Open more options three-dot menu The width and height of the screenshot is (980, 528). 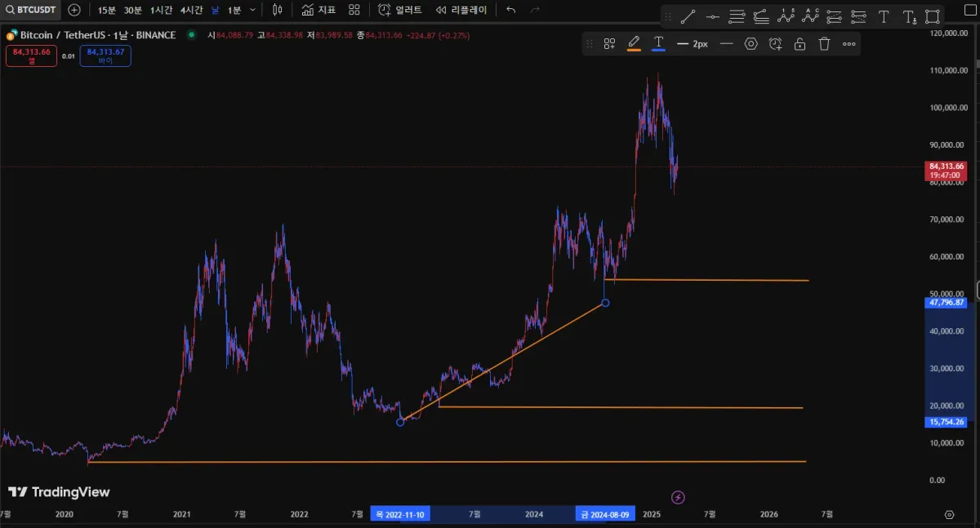tap(849, 44)
